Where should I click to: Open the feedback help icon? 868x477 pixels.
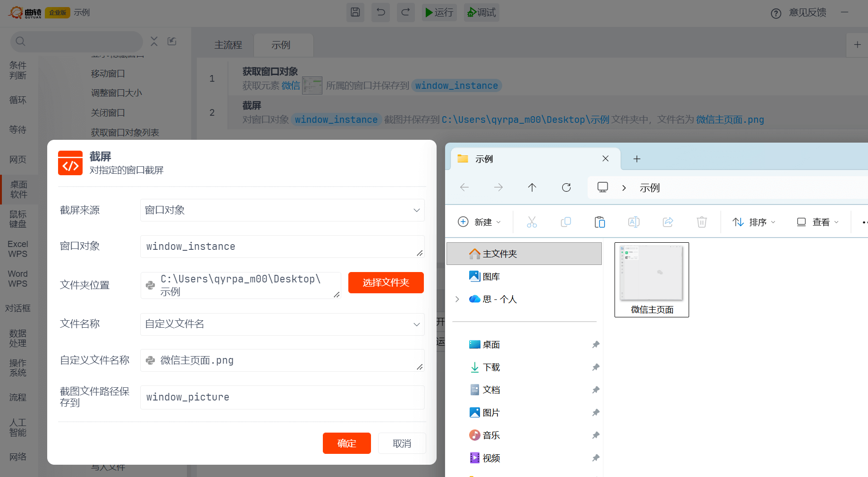click(x=776, y=13)
